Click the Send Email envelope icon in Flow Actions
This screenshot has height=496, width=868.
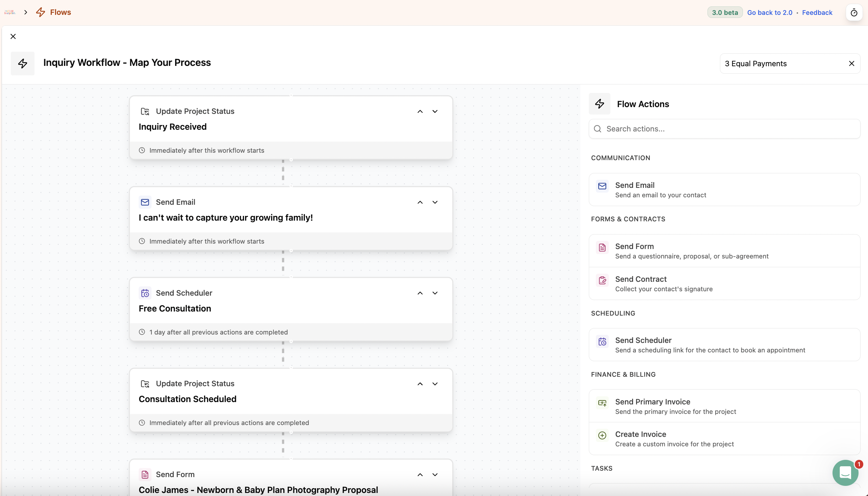pos(602,186)
